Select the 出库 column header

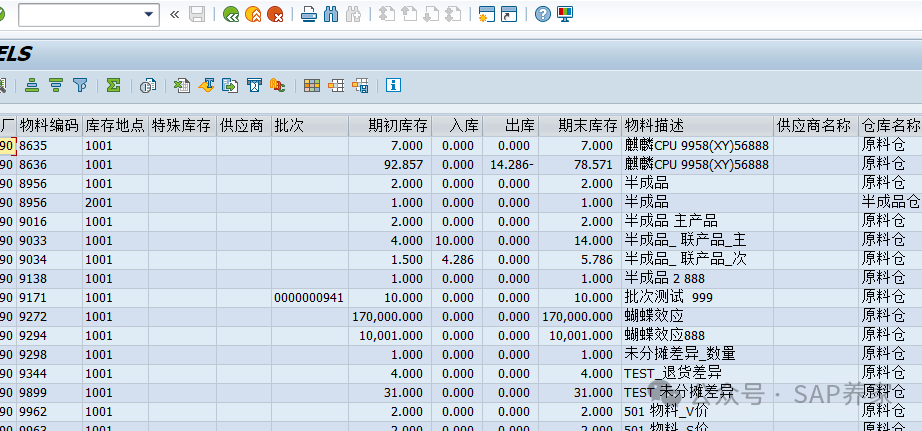[510, 125]
